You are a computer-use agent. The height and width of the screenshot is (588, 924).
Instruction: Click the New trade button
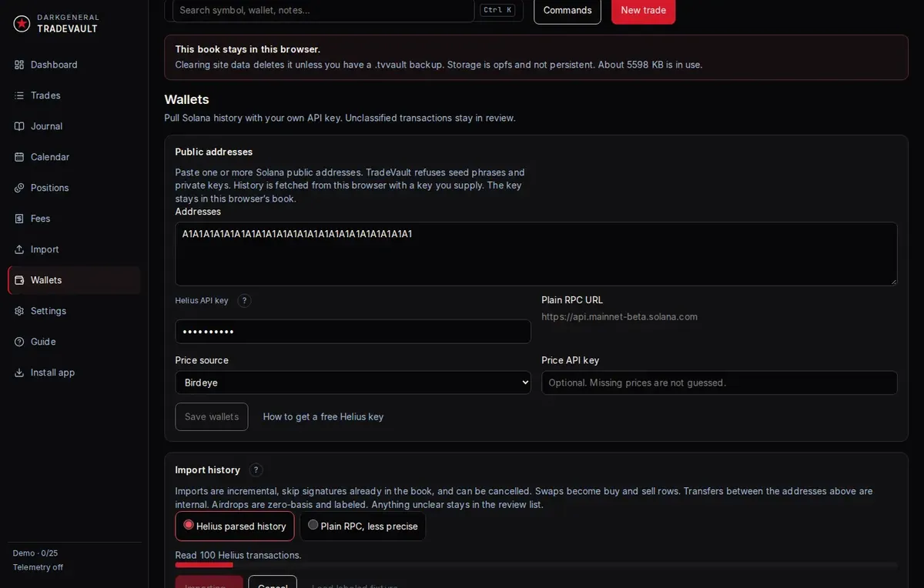[x=643, y=10]
